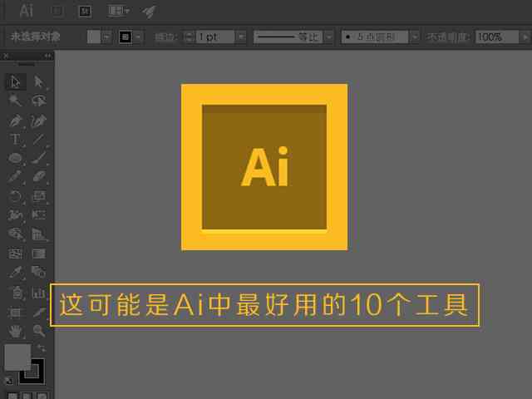The image size is (532, 399).
Task: Expand the opacity slider arrow
Action: tap(525, 37)
